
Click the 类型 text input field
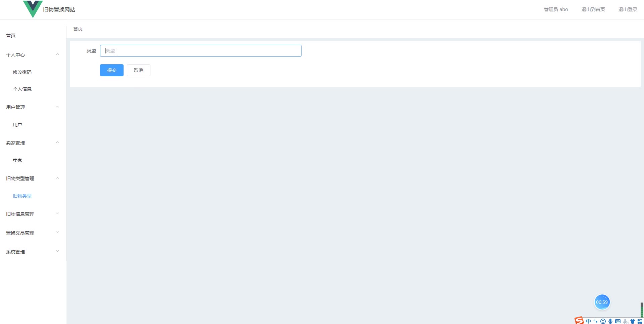point(201,51)
